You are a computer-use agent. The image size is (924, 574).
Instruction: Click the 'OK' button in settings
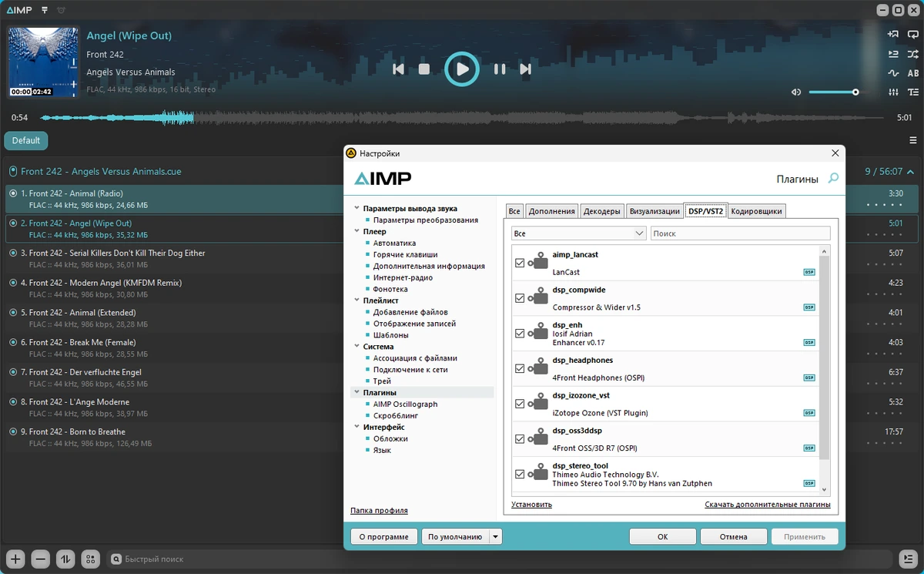(x=662, y=536)
